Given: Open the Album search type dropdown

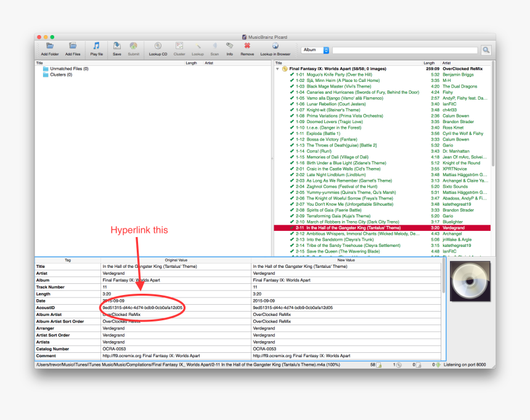Looking at the screenshot, I should (315, 50).
